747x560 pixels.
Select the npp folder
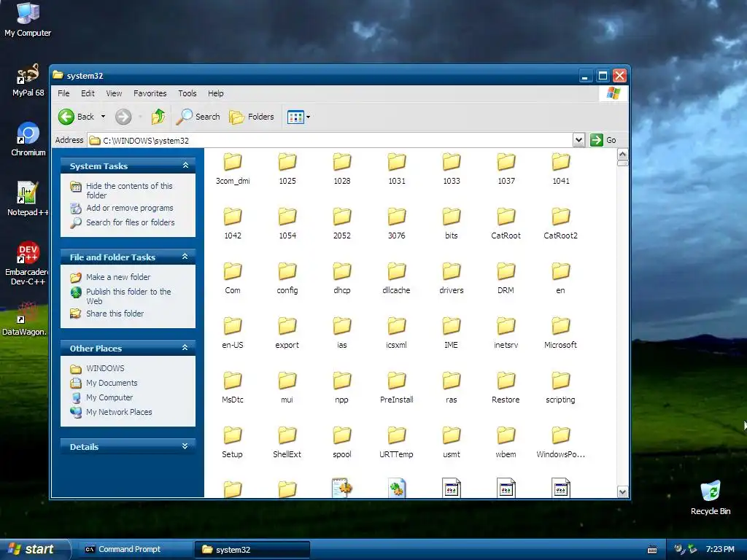341,388
